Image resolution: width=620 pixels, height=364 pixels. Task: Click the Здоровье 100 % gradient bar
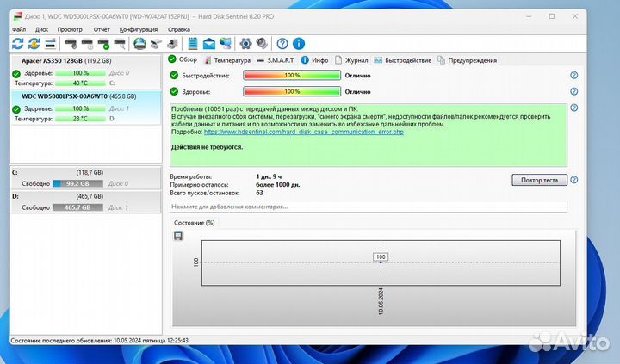(x=292, y=91)
